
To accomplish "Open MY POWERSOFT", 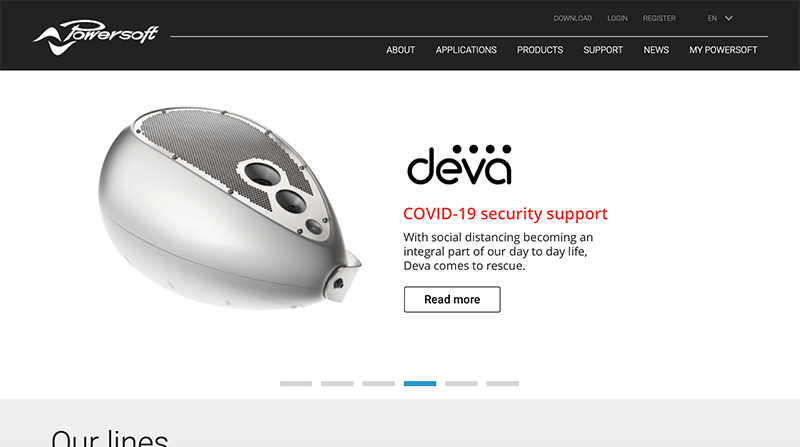I will coord(723,50).
